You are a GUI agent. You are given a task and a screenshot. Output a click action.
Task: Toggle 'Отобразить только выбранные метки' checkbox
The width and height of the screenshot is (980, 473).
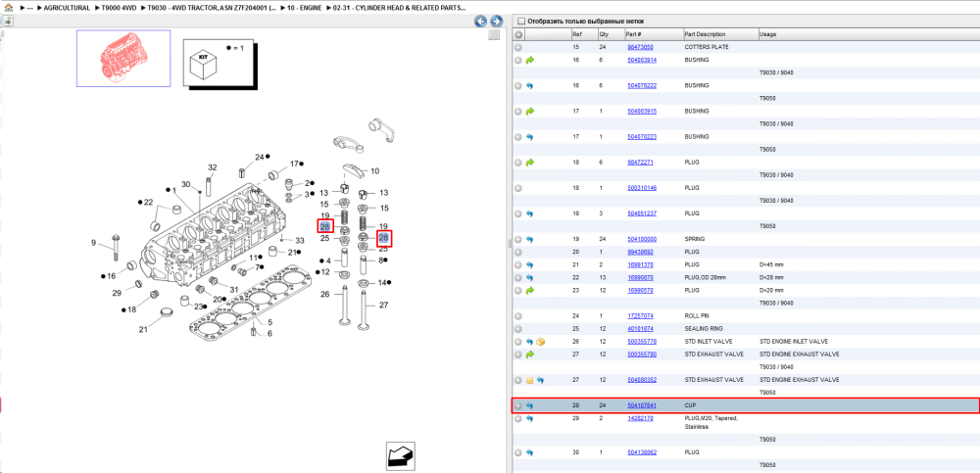(521, 22)
